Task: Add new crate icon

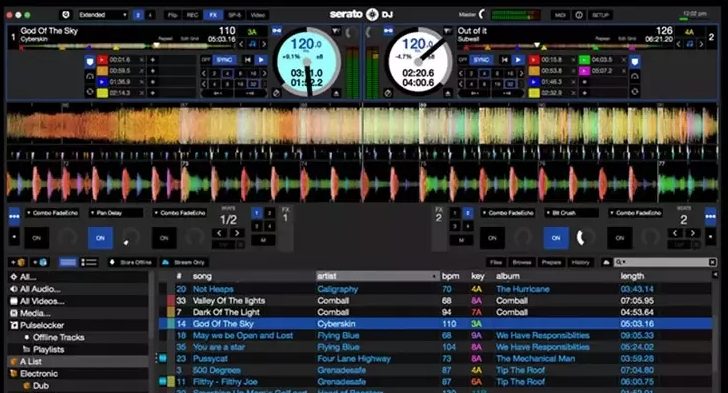Action: (17, 262)
